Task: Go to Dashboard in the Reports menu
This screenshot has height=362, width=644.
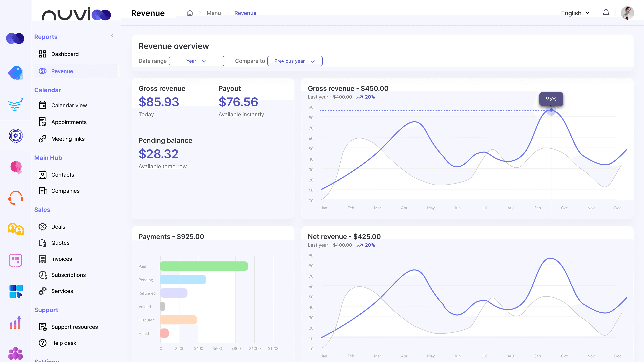Action: click(x=65, y=54)
